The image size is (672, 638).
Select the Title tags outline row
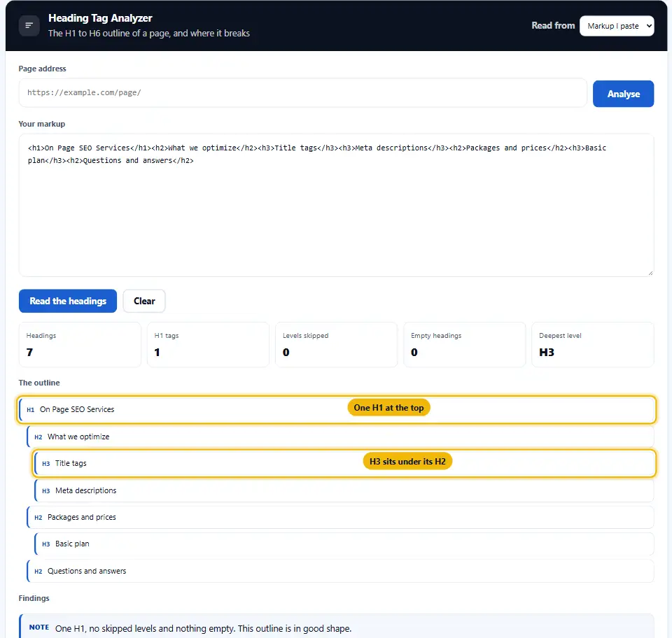point(344,463)
